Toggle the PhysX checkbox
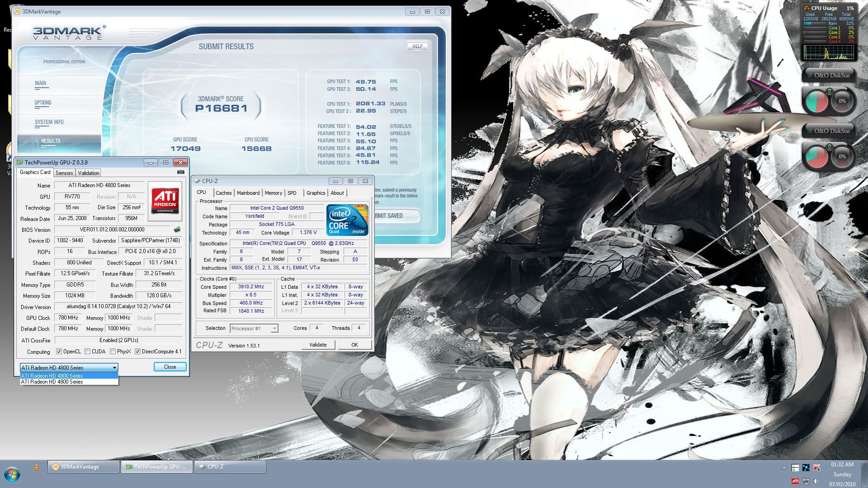 [113, 352]
